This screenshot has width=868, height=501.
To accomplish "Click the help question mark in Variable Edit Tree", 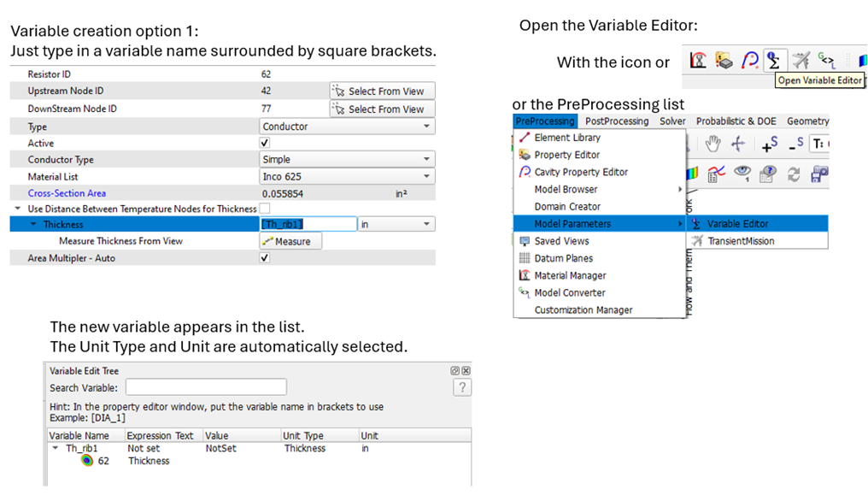I will tap(462, 387).
